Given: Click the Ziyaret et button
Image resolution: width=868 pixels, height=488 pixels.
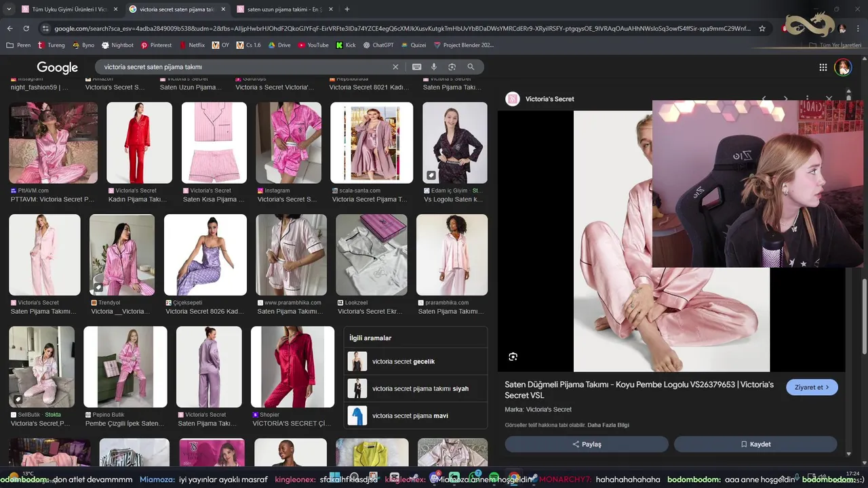Looking at the screenshot, I should [x=812, y=387].
